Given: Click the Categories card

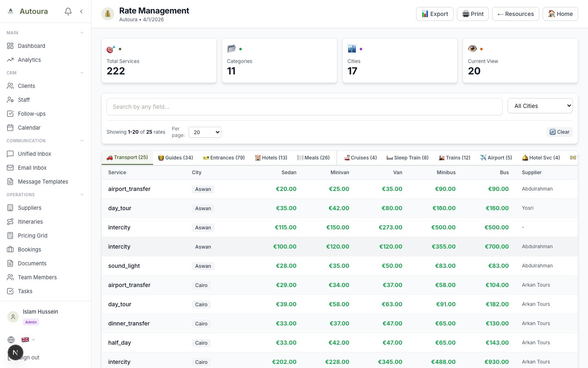Looking at the screenshot, I should tap(279, 61).
